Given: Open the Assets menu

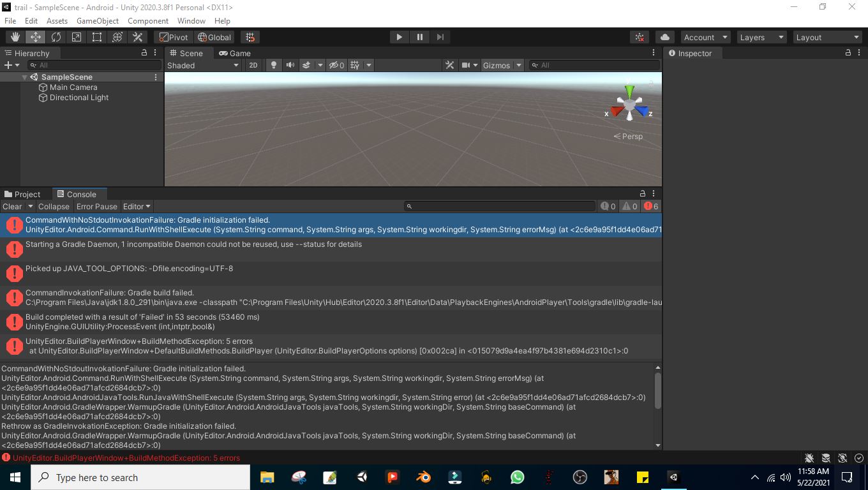Looking at the screenshot, I should [57, 21].
